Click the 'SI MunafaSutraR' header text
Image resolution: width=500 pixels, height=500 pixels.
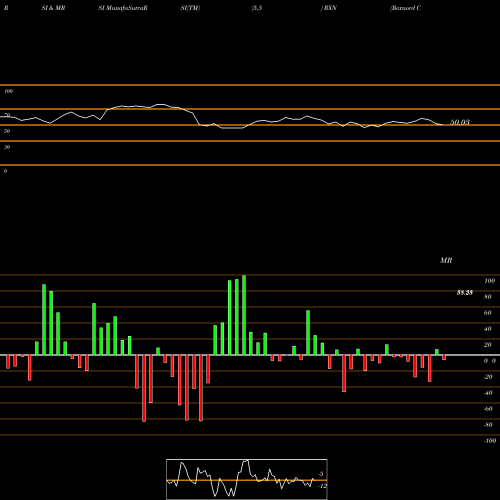123,8
